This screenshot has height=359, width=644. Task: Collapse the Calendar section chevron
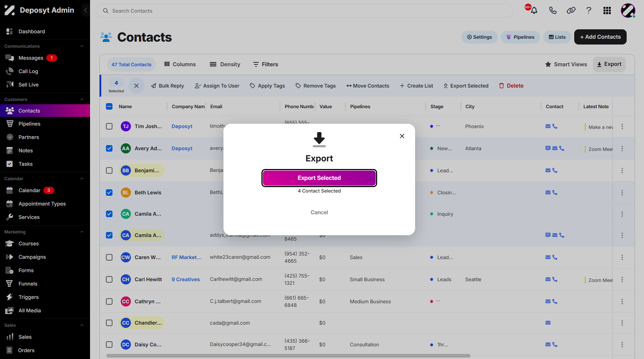point(82,179)
